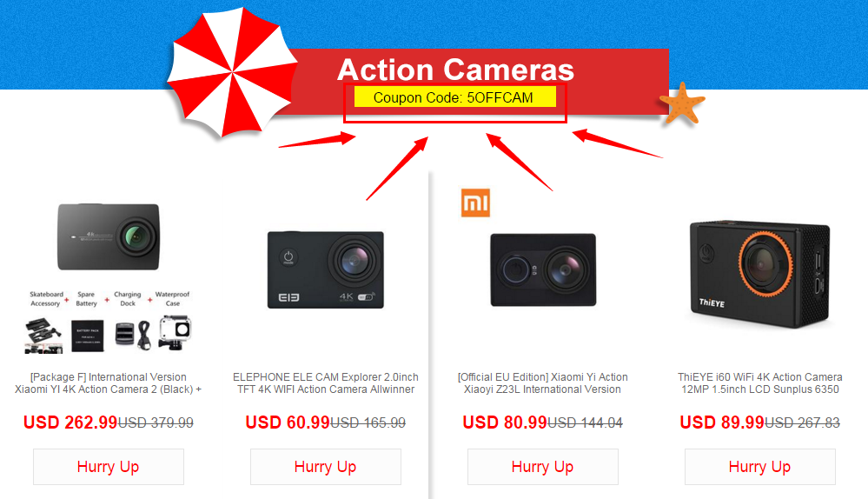Open the Package F Xiaomi YI 4K title link
The height and width of the screenshot is (499, 868).
click(109, 383)
